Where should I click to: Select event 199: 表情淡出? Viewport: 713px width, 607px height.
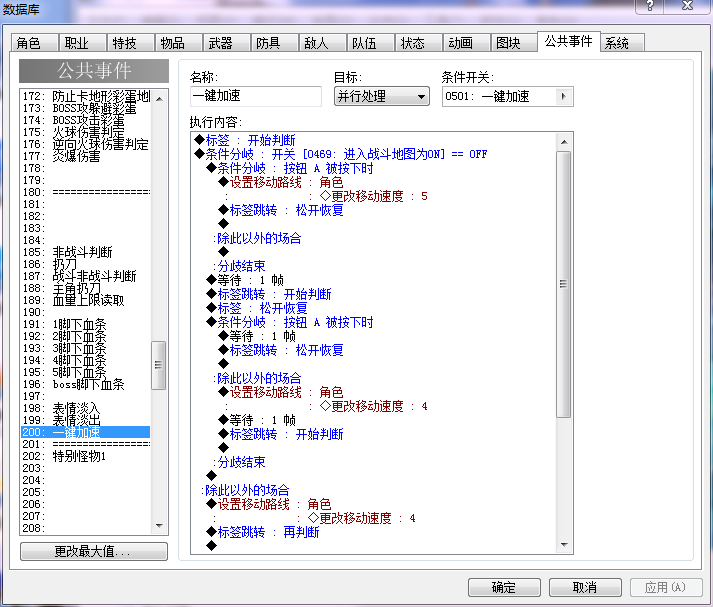86,420
